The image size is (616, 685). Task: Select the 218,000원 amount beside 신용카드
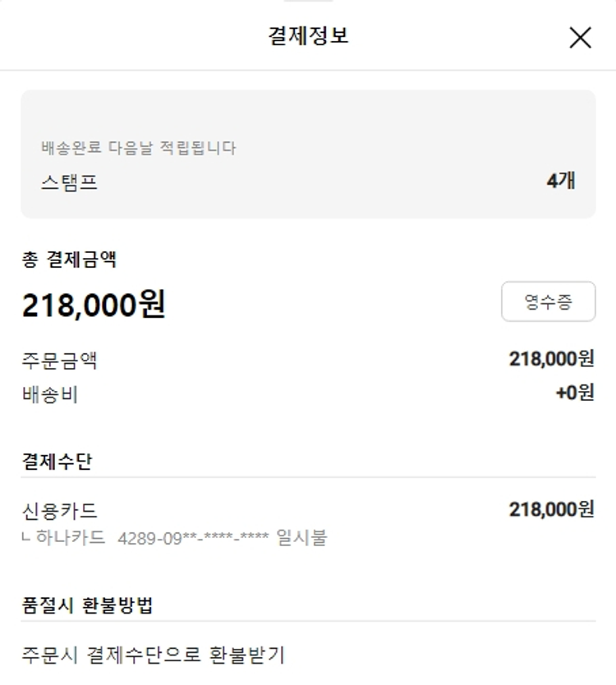point(551,509)
